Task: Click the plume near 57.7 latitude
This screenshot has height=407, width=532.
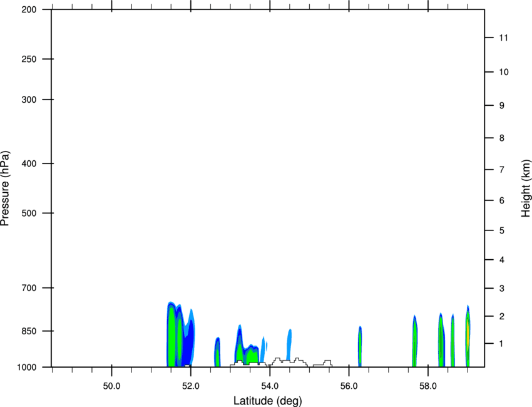Action: [414, 341]
